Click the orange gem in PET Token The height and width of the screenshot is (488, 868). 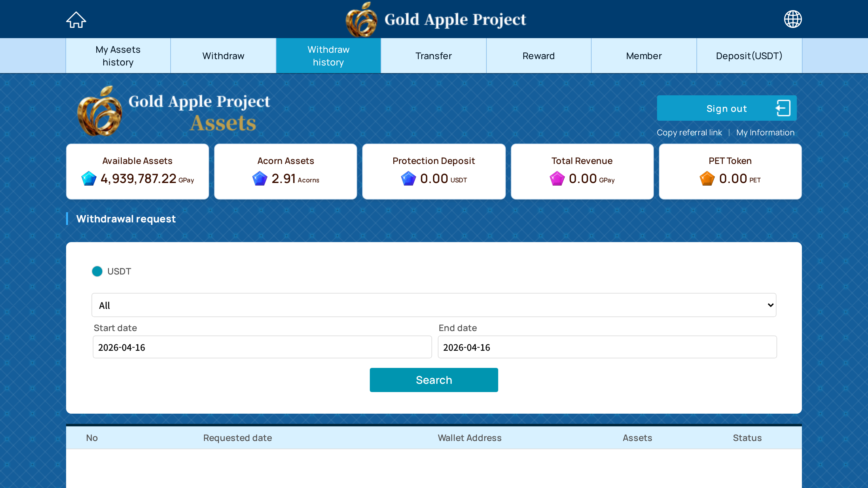(x=707, y=179)
